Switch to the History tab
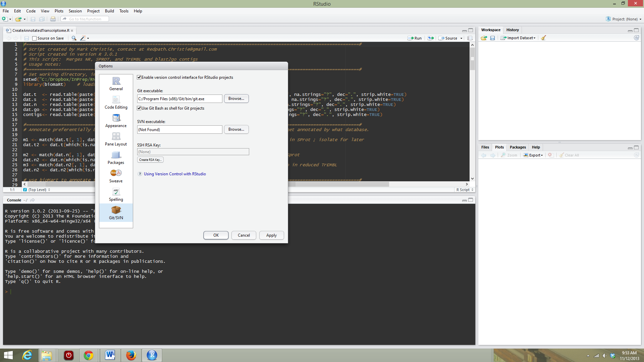Image resolution: width=644 pixels, height=362 pixels. tap(513, 30)
